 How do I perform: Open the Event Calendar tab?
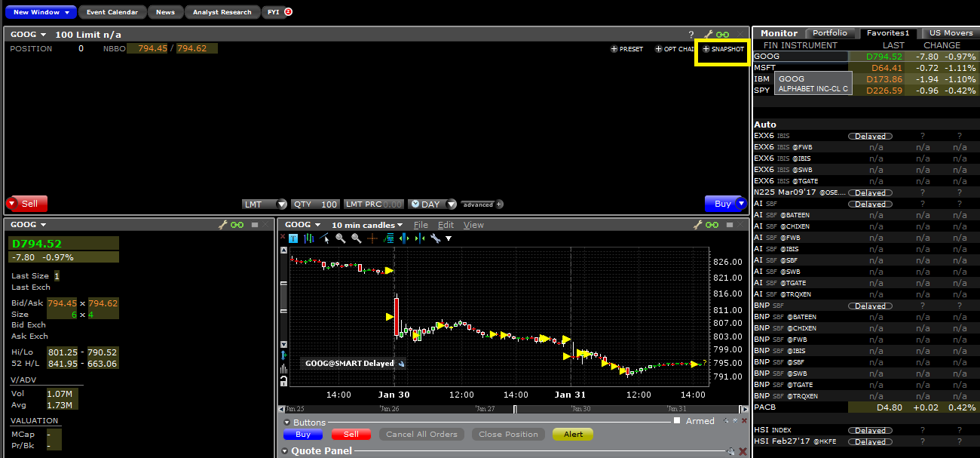click(x=112, y=12)
